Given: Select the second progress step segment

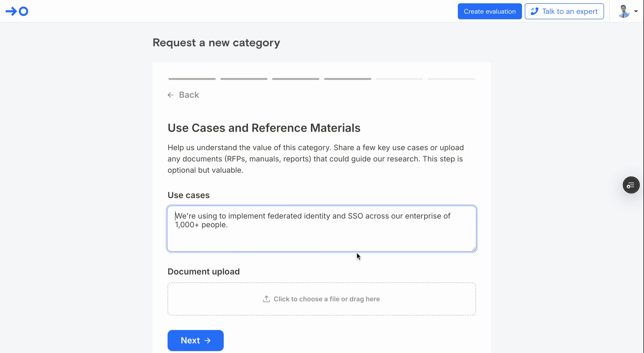Looking at the screenshot, I should click(244, 79).
